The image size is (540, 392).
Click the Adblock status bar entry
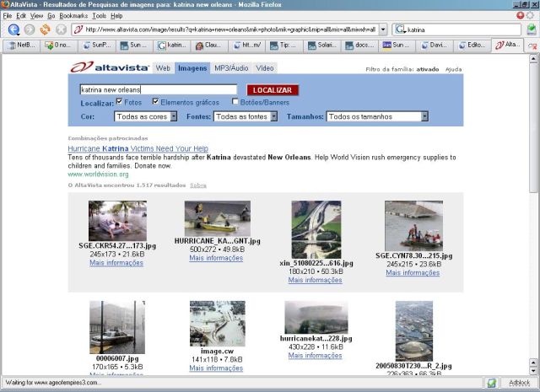[x=520, y=383]
